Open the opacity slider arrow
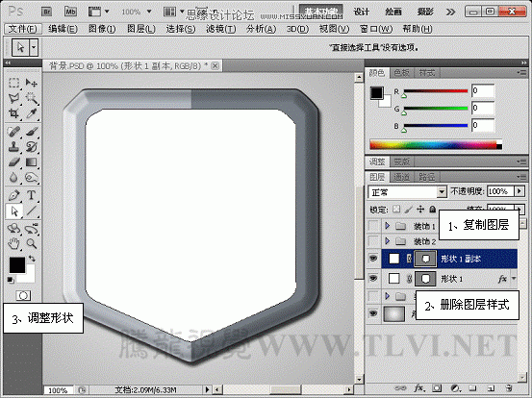This screenshot has width=532, height=398. [519, 191]
